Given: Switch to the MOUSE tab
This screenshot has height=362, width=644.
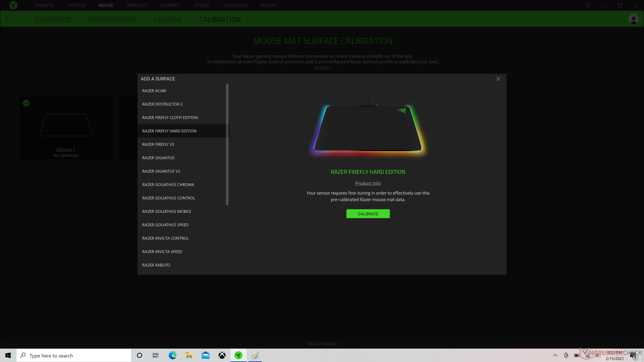Looking at the screenshot, I should point(106,5).
